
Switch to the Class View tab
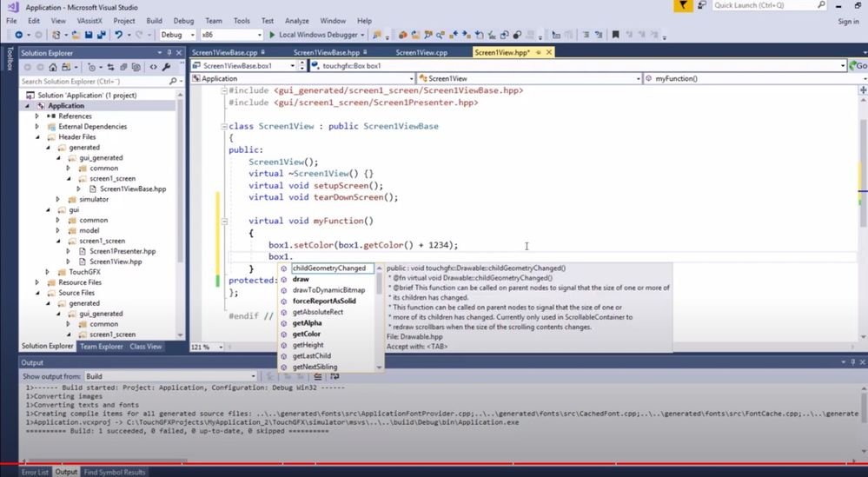click(146, 347)
